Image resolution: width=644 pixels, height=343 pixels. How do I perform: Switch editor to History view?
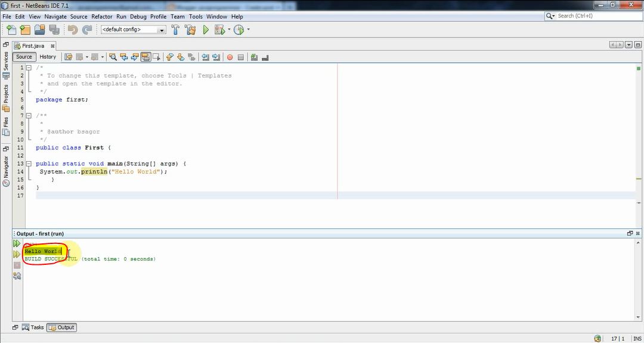click(x=48, y=57)
